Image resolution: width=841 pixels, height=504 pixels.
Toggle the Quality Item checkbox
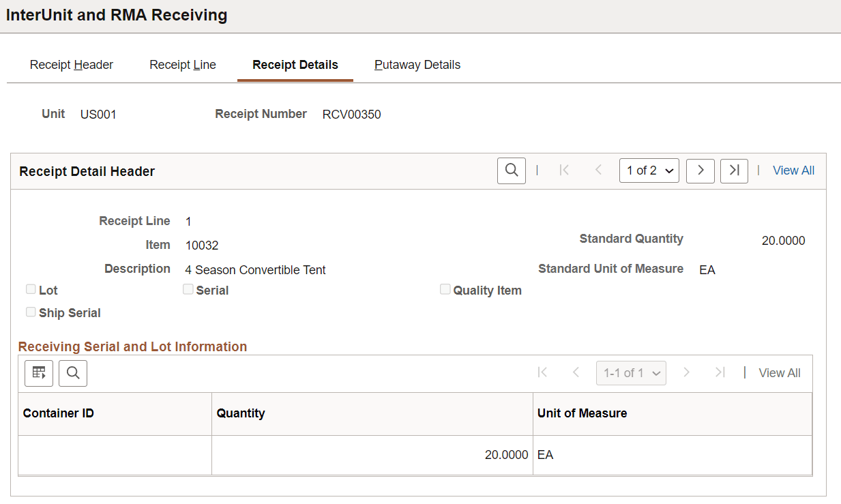point(445,289)
